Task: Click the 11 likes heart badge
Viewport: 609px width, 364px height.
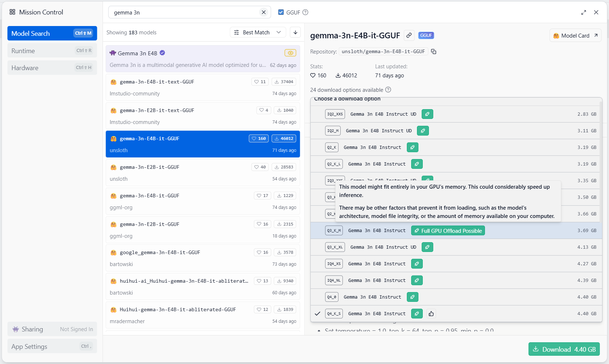Action: pyautogui.click(x=260, y=82)
